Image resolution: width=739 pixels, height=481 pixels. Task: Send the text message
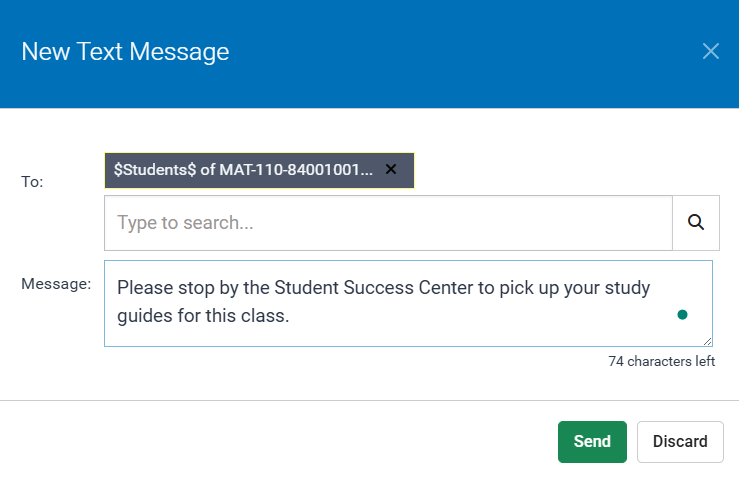pos(592,441)
